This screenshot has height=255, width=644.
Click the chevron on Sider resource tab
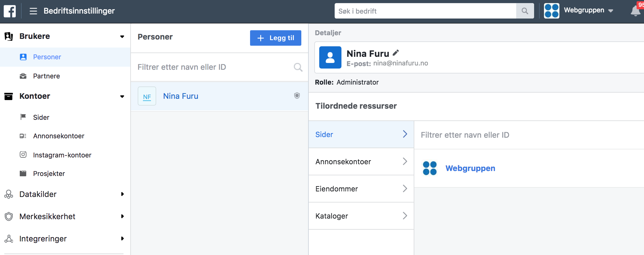[405, 134]
